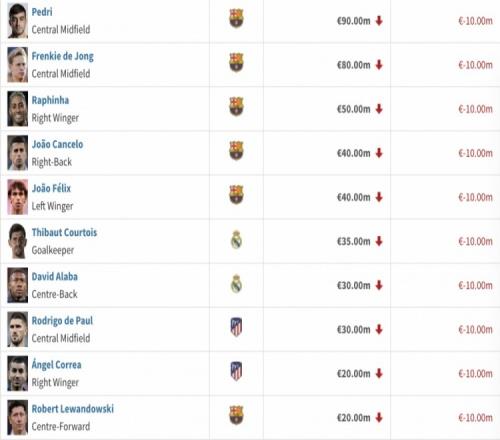Viewport: 500px width, 440px height.
Task: Click the €-10.00m value in Frenkie de Jong's row
Action: pyautogui.click(x=475, y=65)
